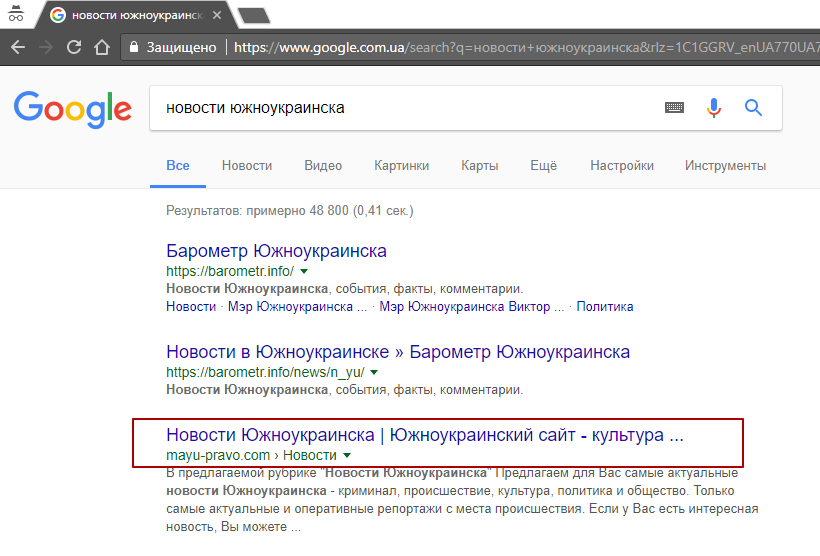820x556 pixels.
Task: Run the search with the magnifier icon
Action: (753, 108)
